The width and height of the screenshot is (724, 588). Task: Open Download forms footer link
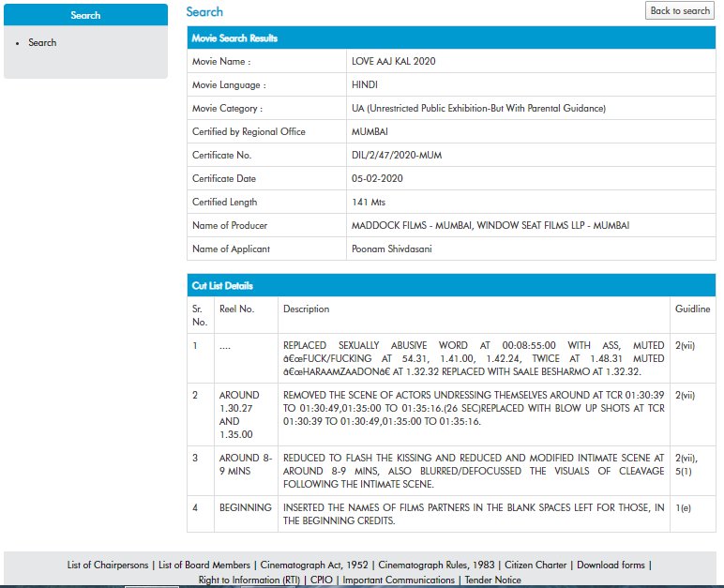611,565
